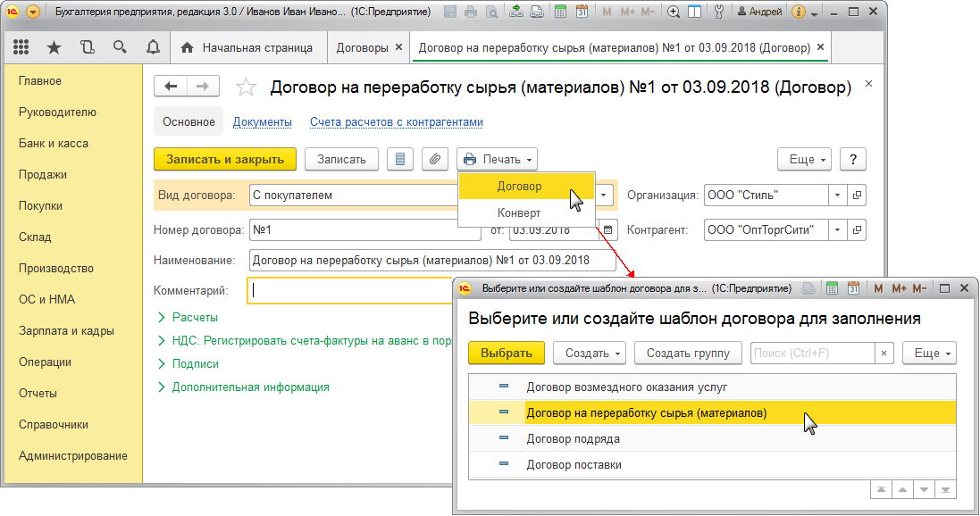
Task: Open the Документы link
Action: point(263,121)
